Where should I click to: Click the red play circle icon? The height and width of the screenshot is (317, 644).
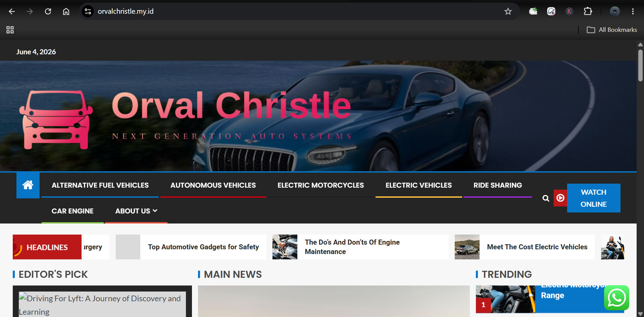click(560, 198)
